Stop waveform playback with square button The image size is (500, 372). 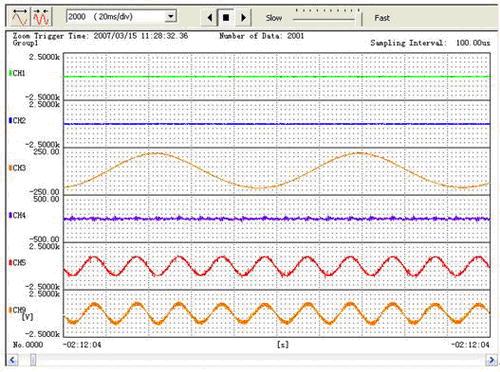coord(226,17)
